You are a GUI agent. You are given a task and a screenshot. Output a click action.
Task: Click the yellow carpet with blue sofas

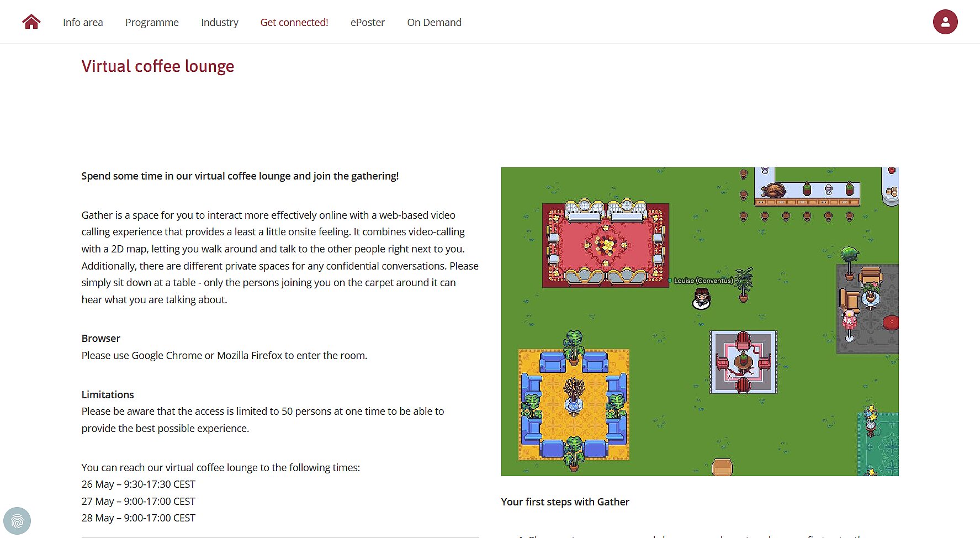click(x=574, y=404)
